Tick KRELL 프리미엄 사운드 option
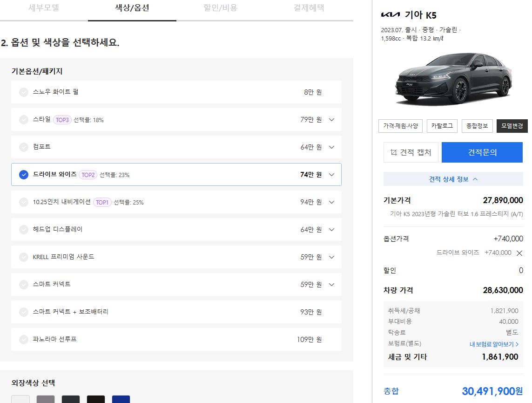 (23, 257)
